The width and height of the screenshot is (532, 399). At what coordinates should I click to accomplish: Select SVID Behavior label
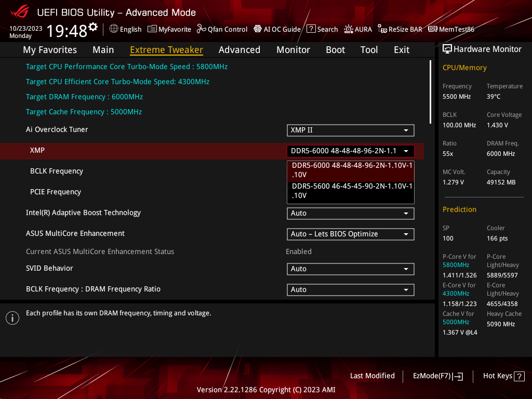click(x=49, y=268)
